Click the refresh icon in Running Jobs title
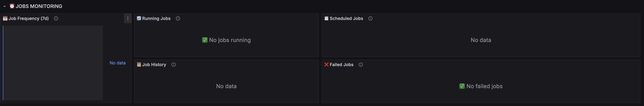Image resolution: width=644 pixels, height=106 pixels. point(139,18)
